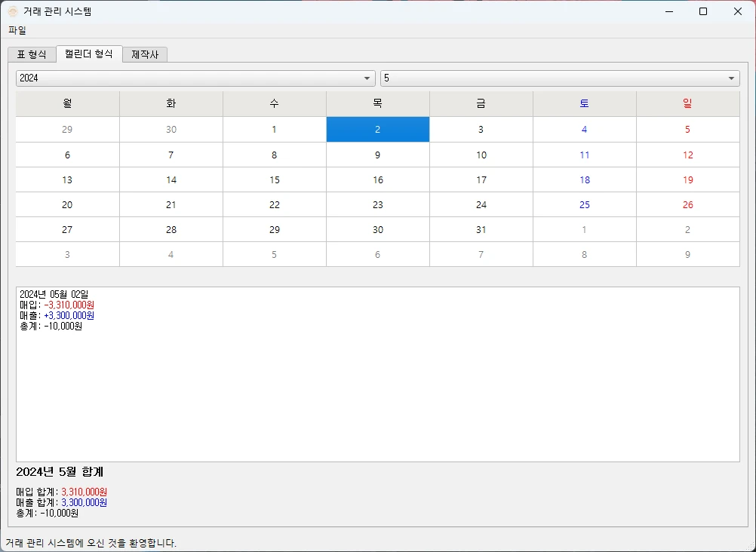Select the 캘린더 형식 tab
The width and height of the screenshot is (756, 552).
coord(89,54)
